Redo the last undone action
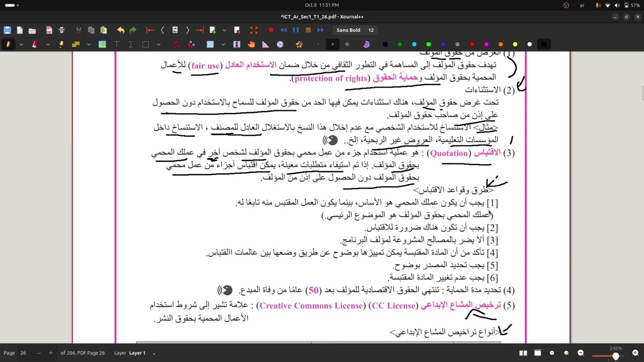 click(133, 30)
